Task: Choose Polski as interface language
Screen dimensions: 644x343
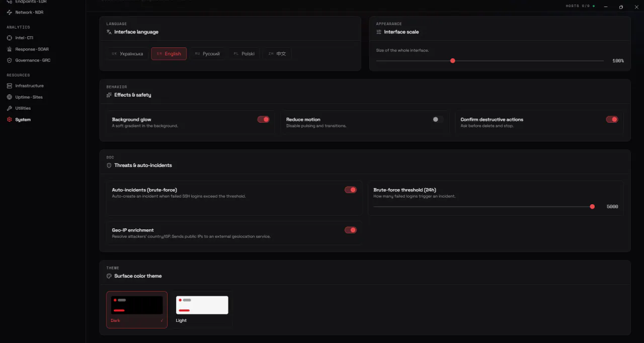Action: 244,54
